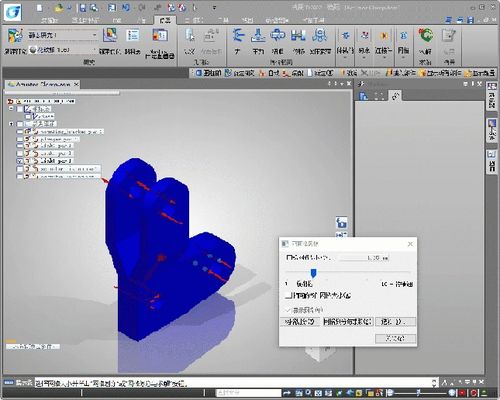500x400 pixels.
Task: Toggle the checked 'part' item in the tree
Action: click(x=20, y=161)
